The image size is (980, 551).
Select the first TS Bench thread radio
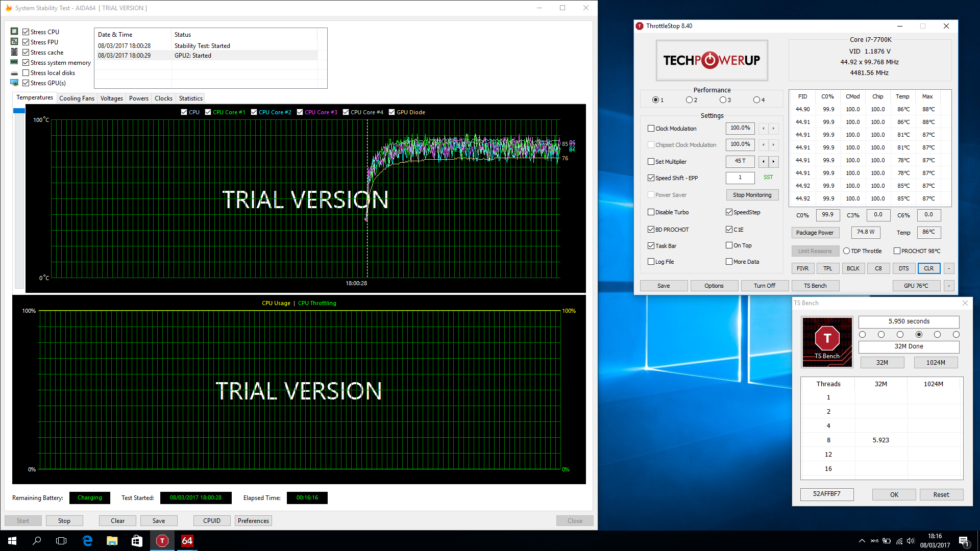click(x=863, y=335)
